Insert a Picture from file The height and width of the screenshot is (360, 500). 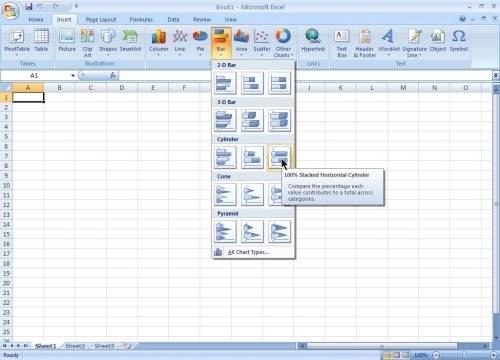67,41
